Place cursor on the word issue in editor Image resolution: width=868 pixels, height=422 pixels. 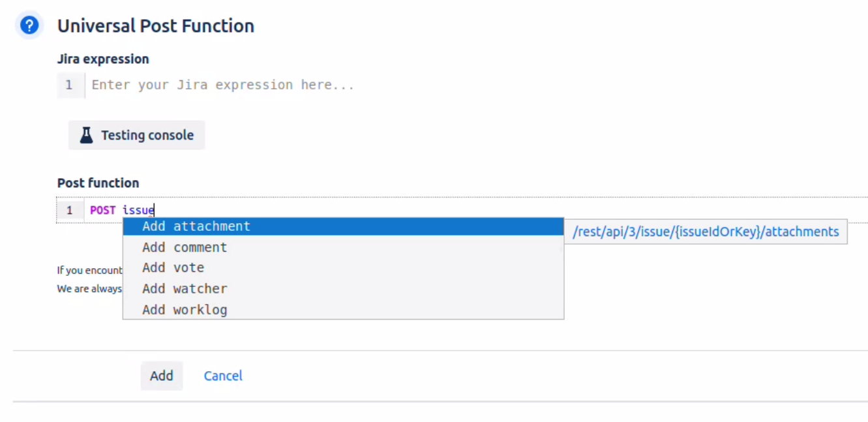[138, 210]
